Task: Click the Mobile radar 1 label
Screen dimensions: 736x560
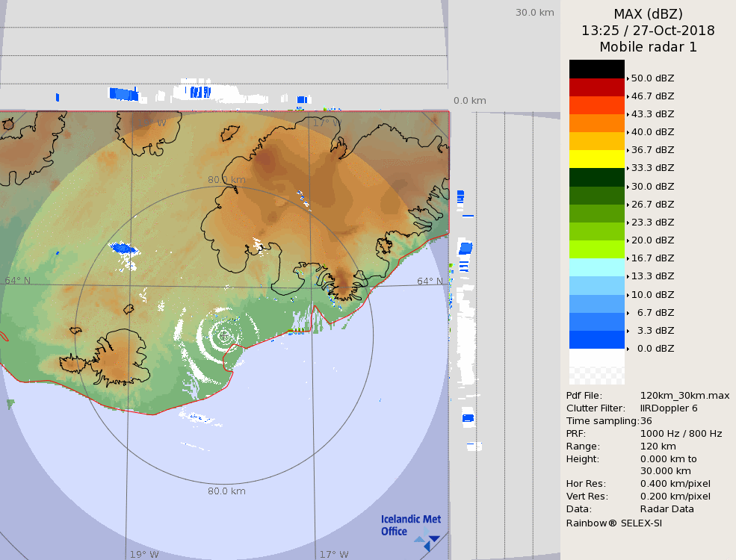Action: pyautogui.click(x=648, y=47)
